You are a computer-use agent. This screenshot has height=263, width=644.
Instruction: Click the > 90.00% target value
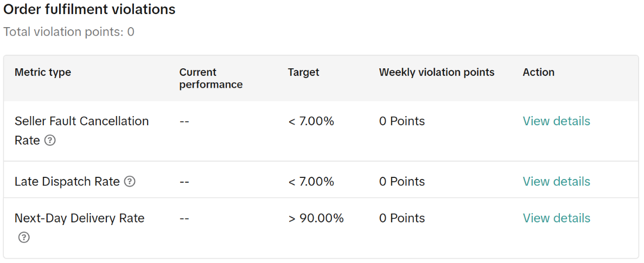click(x=316, y=219)
